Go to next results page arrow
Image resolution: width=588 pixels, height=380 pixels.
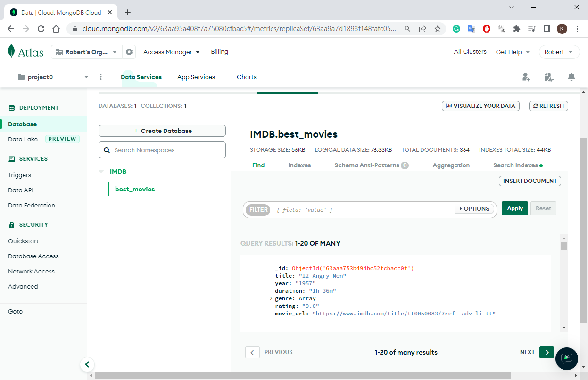click(x=546, y=352)
